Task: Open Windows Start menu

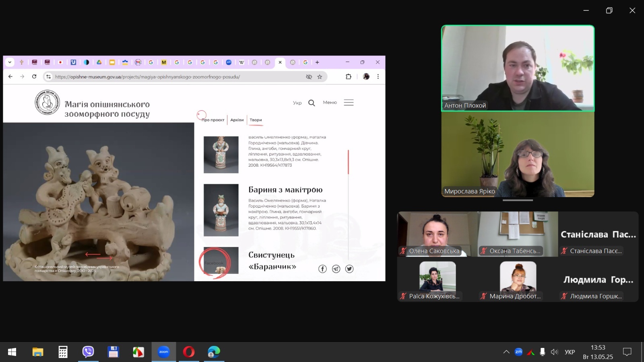Action: pos(12,352)
